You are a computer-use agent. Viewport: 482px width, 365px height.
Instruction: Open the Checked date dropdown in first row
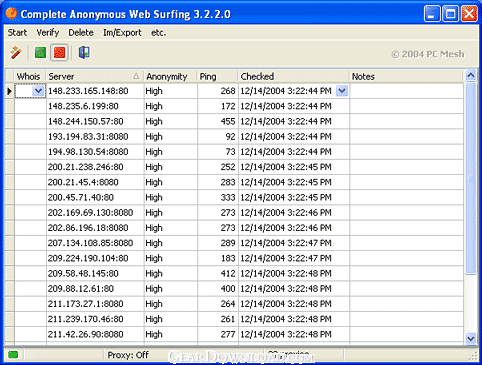click(x=342, y=91)
